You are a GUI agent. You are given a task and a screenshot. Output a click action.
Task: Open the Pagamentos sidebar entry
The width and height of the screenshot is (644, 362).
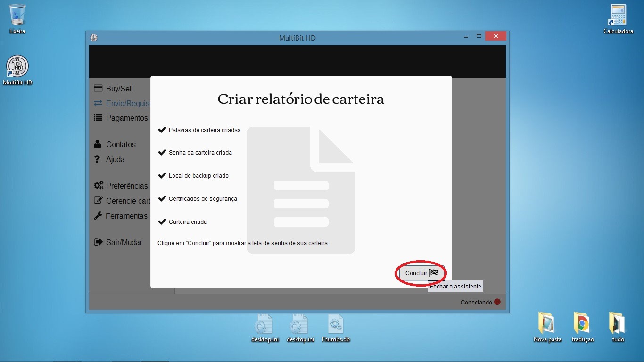127,118
